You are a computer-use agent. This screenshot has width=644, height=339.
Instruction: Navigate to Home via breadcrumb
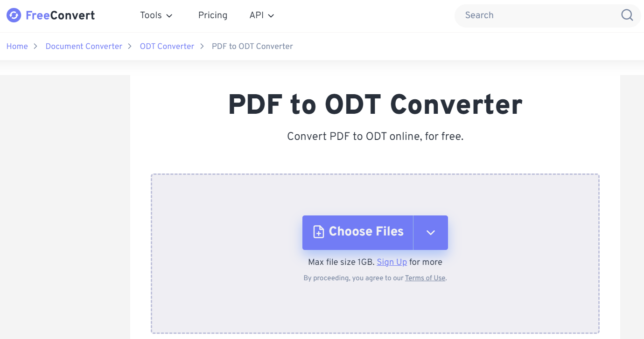tap(17, 46)
